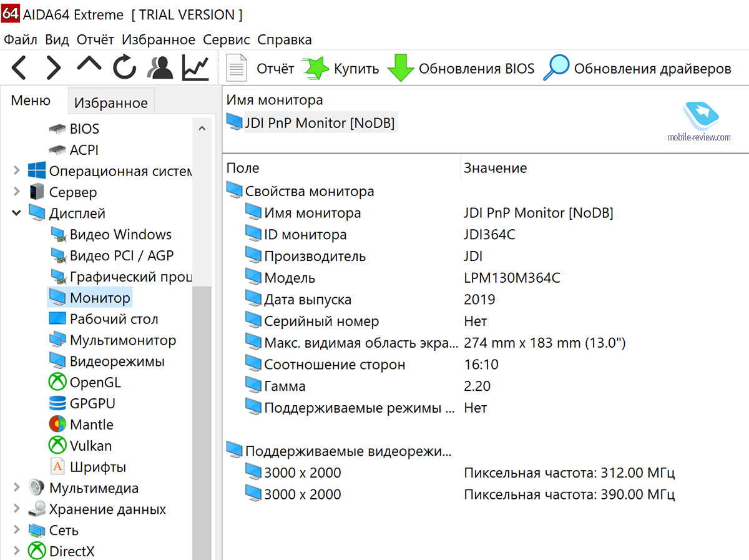Go forward with the right arrow button

54,67
